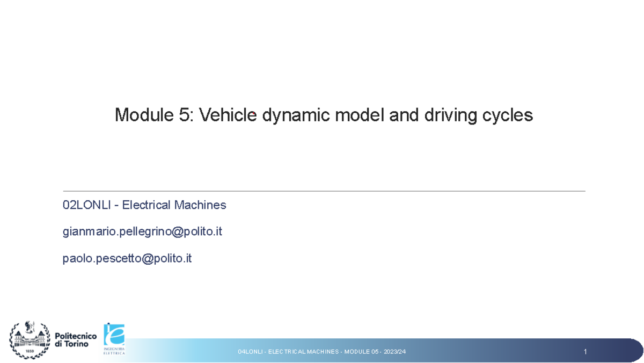The width and height of the screenshot is (644, 363).
Task: Click the '02LONLI - Electrical Machines' course label
Action: pos(144,205)
